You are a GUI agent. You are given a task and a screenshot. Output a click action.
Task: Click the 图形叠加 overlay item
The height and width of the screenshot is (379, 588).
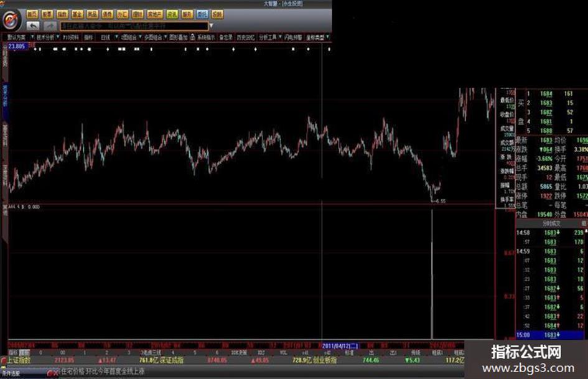[178, 37]
